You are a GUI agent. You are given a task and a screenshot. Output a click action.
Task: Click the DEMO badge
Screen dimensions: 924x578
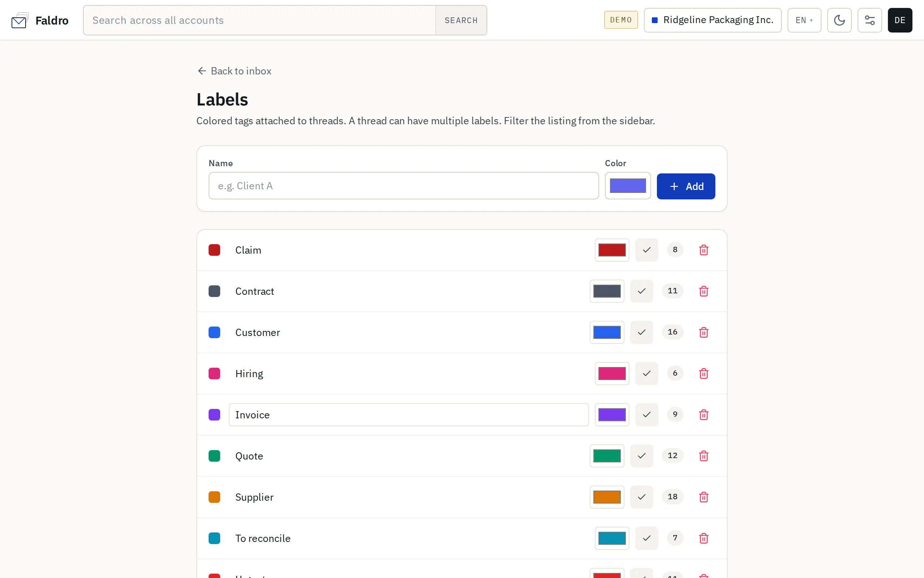click(x=621, y=20)
